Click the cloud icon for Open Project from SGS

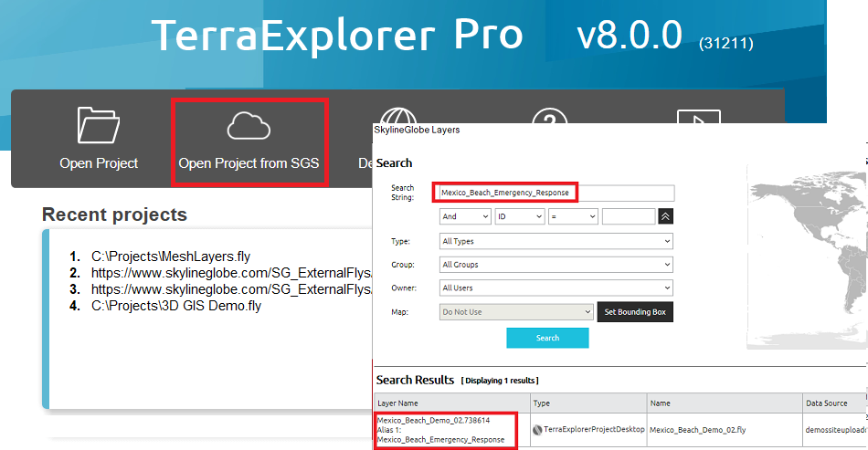pos(249,126)
